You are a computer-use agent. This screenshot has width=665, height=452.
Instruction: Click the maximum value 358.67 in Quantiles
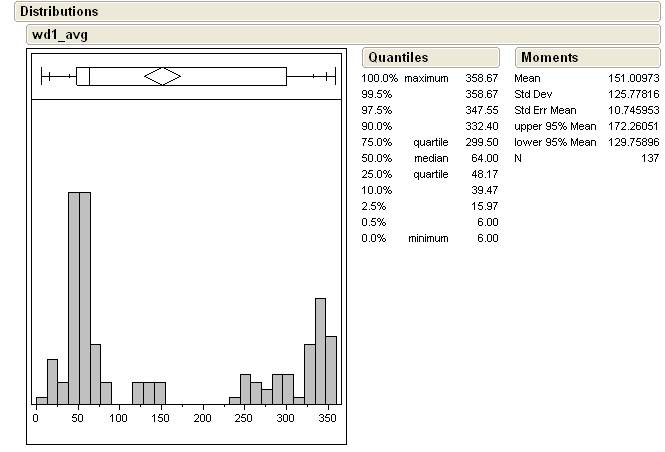[x=481, y=78]
